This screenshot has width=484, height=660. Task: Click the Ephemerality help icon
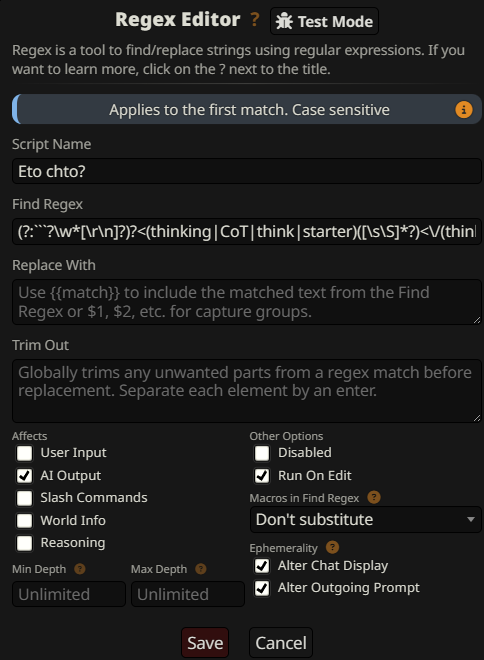coord(332,548)
